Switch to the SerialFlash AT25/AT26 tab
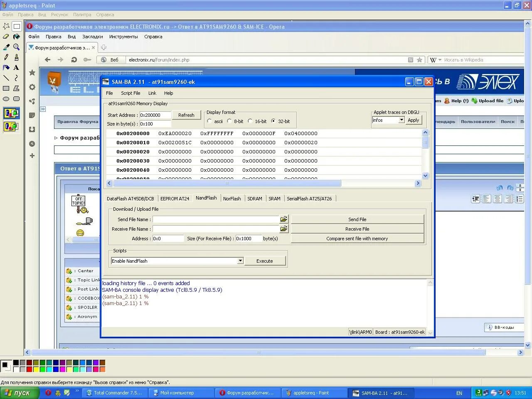Screen dimensions: 532x399 pos(309,199)
